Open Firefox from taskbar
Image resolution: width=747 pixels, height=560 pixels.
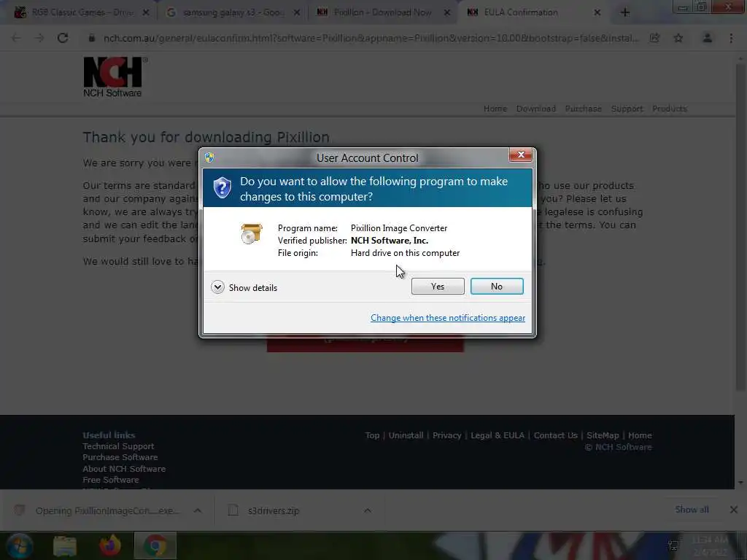point(110,545)
